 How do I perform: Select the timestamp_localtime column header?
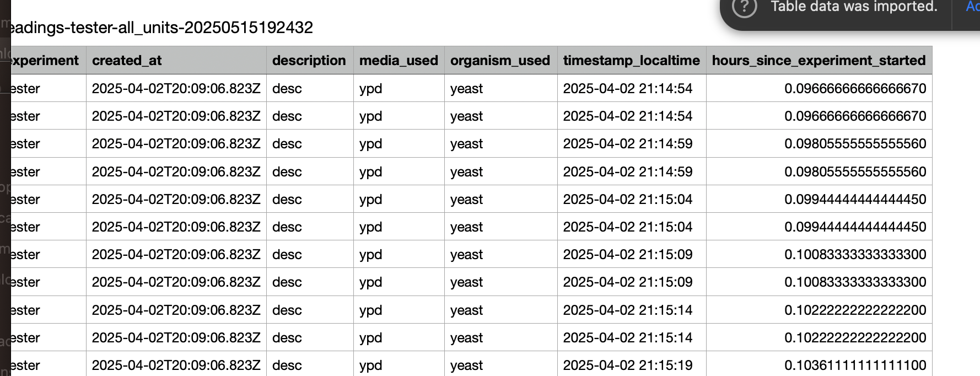point(632,61)
